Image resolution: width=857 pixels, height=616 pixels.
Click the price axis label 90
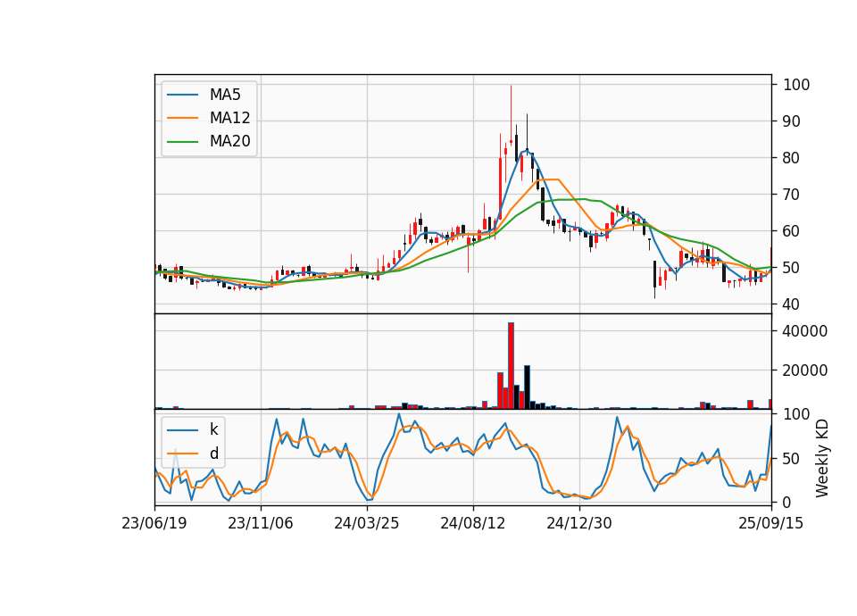pos(792,121)
